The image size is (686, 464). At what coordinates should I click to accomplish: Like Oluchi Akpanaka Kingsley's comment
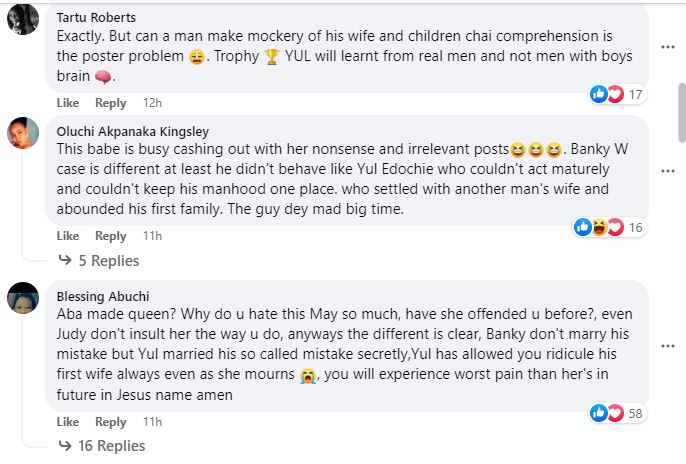pos(67,236)
